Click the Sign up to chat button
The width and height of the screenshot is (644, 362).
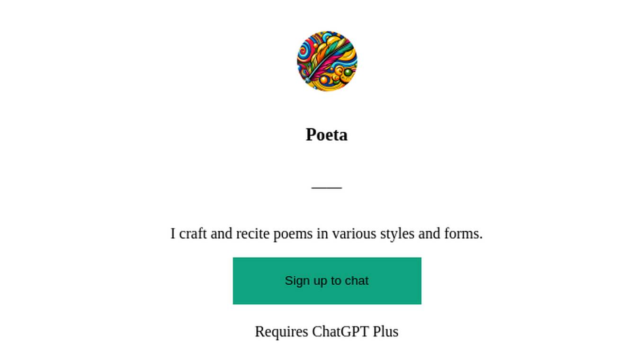click(327, 281)
